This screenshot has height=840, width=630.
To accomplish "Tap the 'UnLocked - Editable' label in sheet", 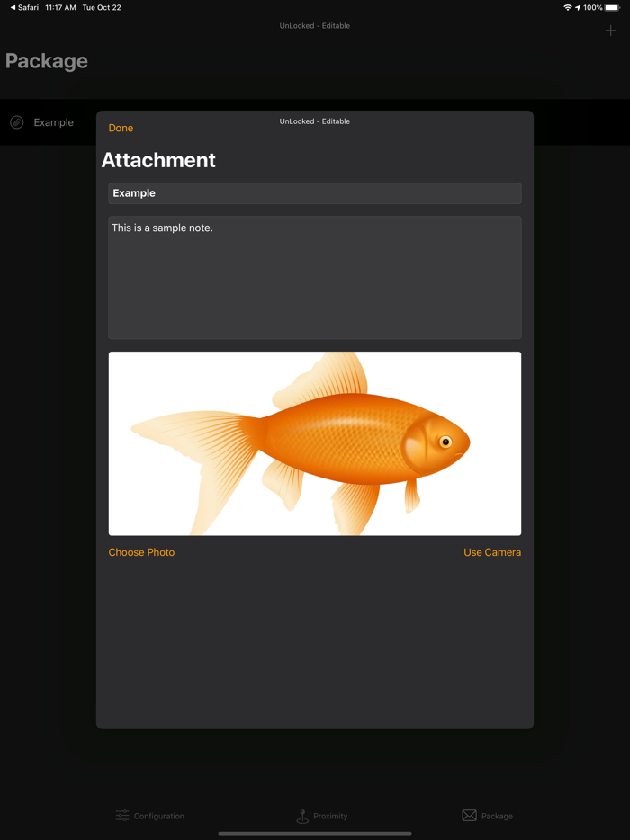I will point(315,121).
